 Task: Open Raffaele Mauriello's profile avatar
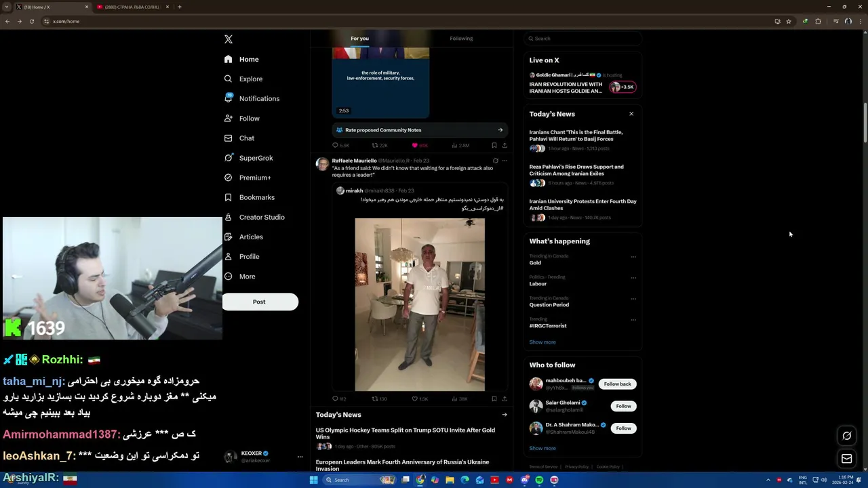click(322, 164)
